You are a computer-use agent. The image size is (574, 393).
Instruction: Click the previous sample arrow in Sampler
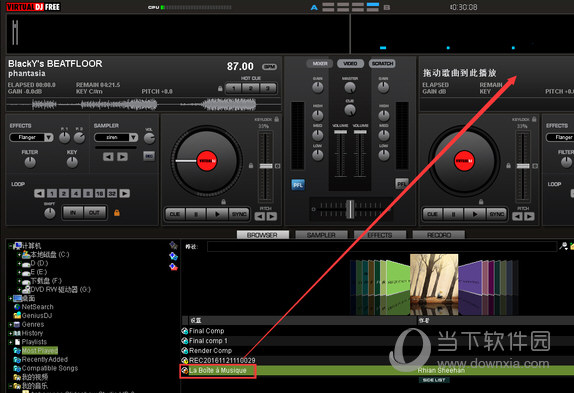pyautogui.click(x=108, y=157)
